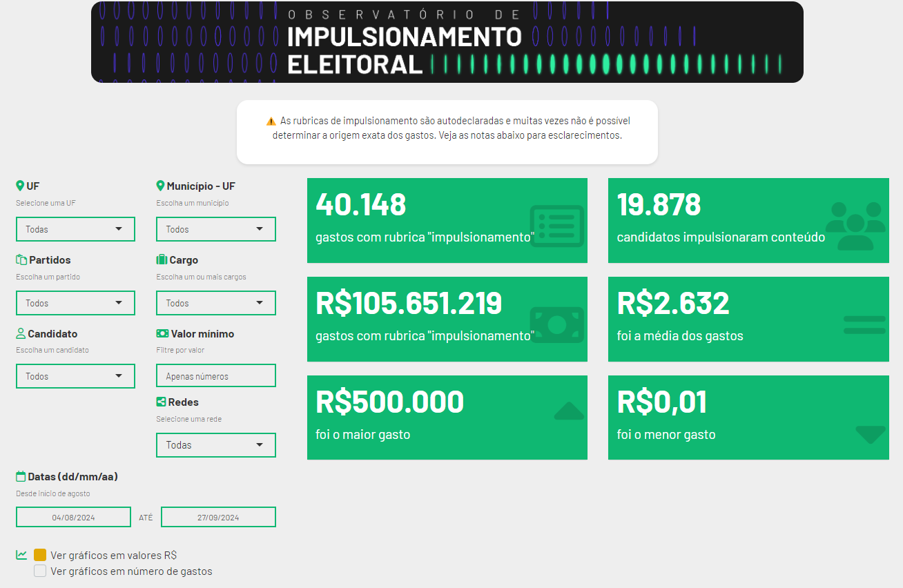
Task: Click the R$500.000 maior gasto card
Action: [x=447, y=418]
